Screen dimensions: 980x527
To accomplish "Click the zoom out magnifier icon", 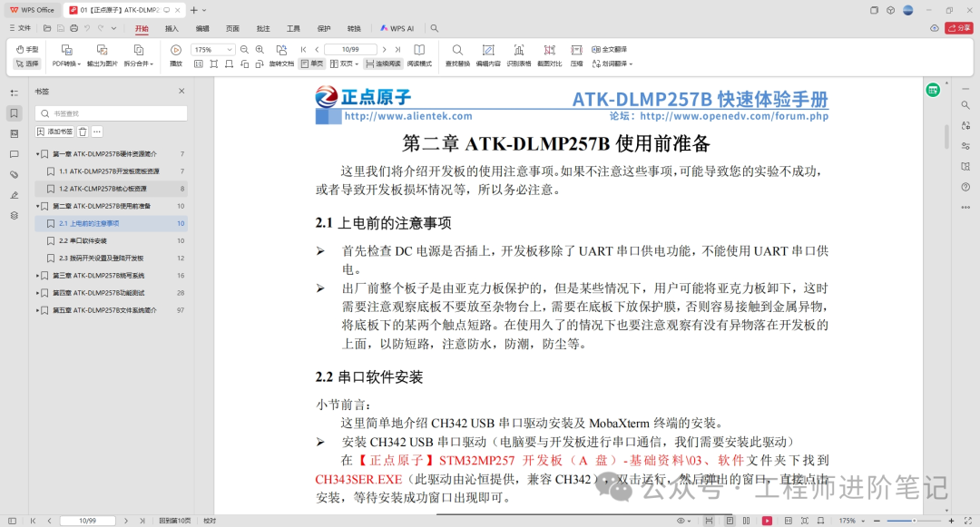I will (244, 49).
